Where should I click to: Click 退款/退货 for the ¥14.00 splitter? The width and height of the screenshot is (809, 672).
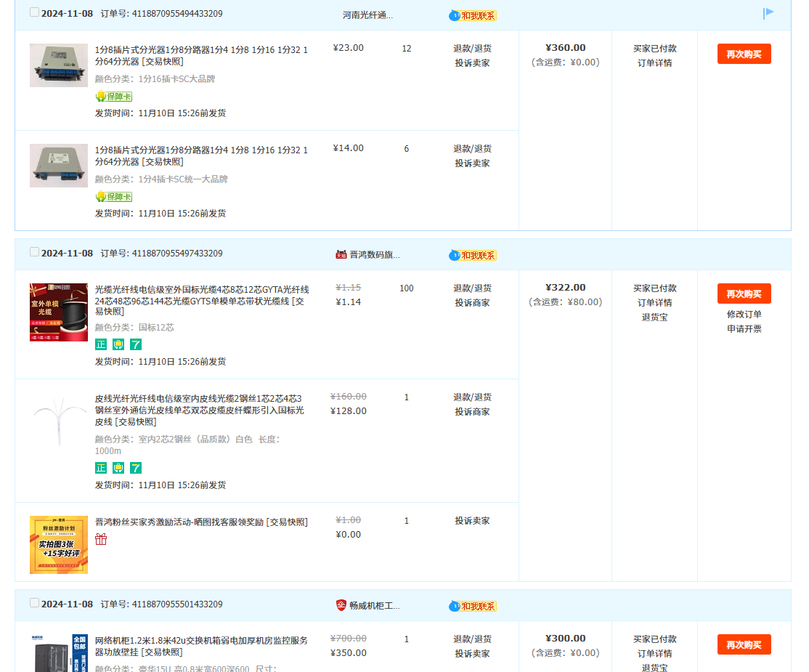(472, 149)
